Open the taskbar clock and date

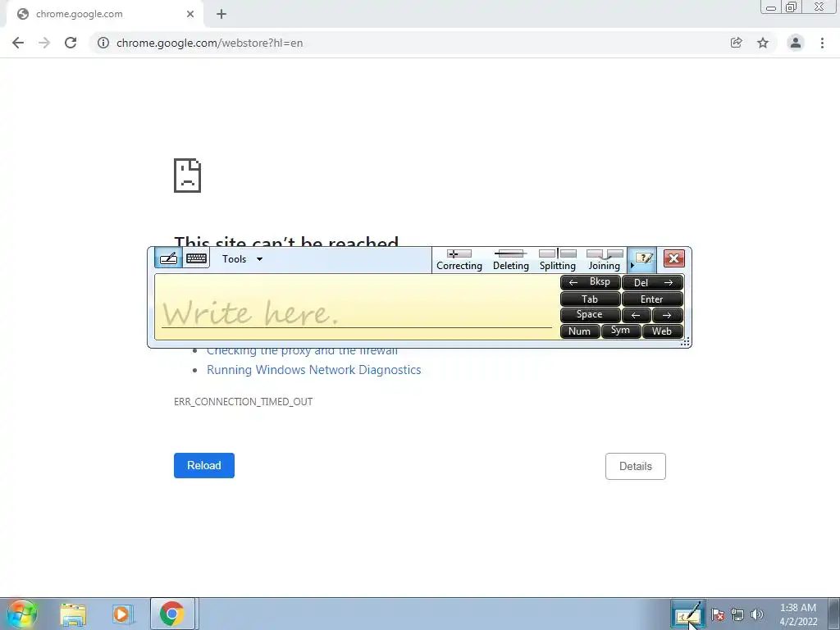coord(798,614)
